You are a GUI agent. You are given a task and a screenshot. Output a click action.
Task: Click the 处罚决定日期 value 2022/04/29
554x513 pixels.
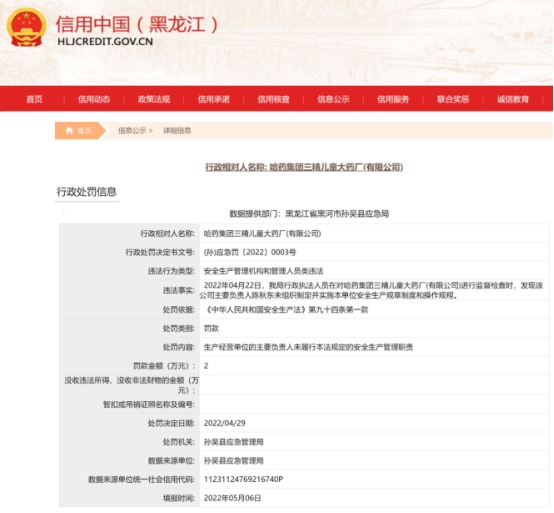(x=224, y=423)
